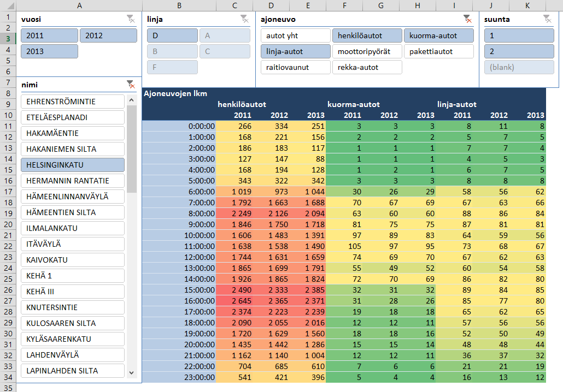Screen dimensions: 563x392
Task: Clear the nimi slicer filter
Action: [x=130, y=85]
